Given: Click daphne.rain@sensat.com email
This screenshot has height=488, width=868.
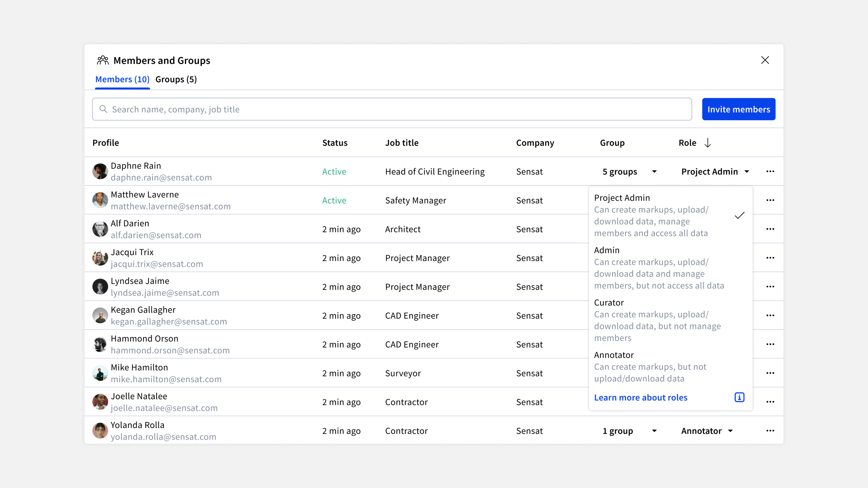Looking at the screenshot, I should (161, 178).
